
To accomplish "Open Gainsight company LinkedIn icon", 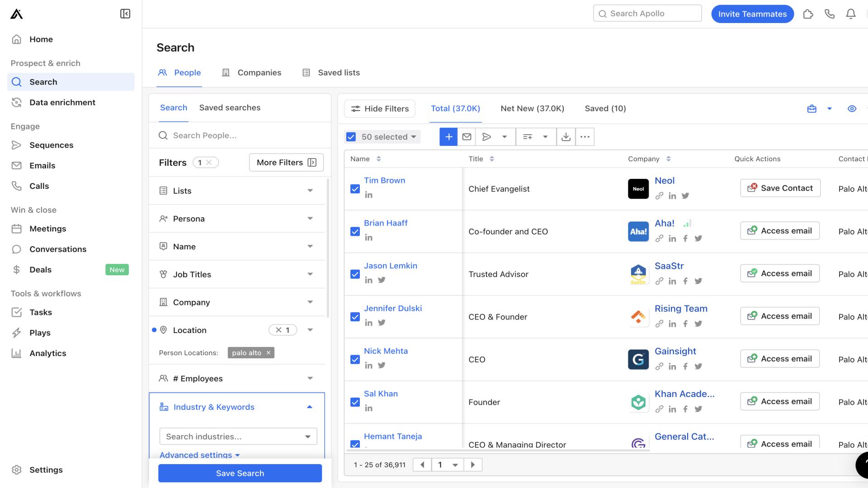I will tap(672, 366).
